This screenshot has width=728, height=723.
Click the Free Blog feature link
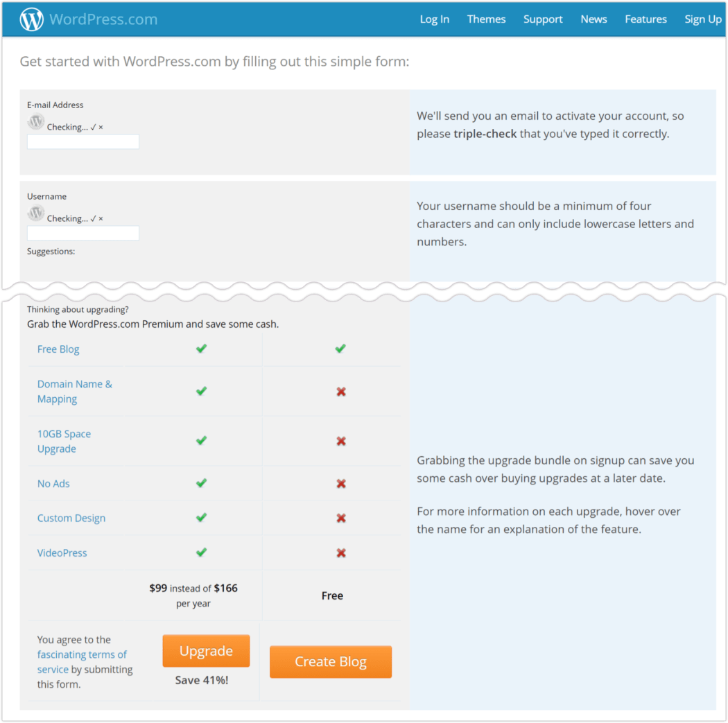pyautogui.click(x=58, y=349)
